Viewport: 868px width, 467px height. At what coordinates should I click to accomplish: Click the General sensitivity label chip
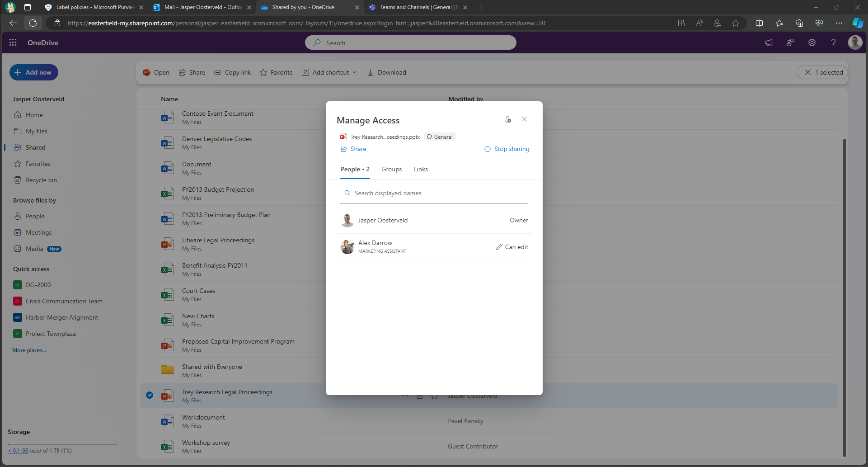(440, 137)
